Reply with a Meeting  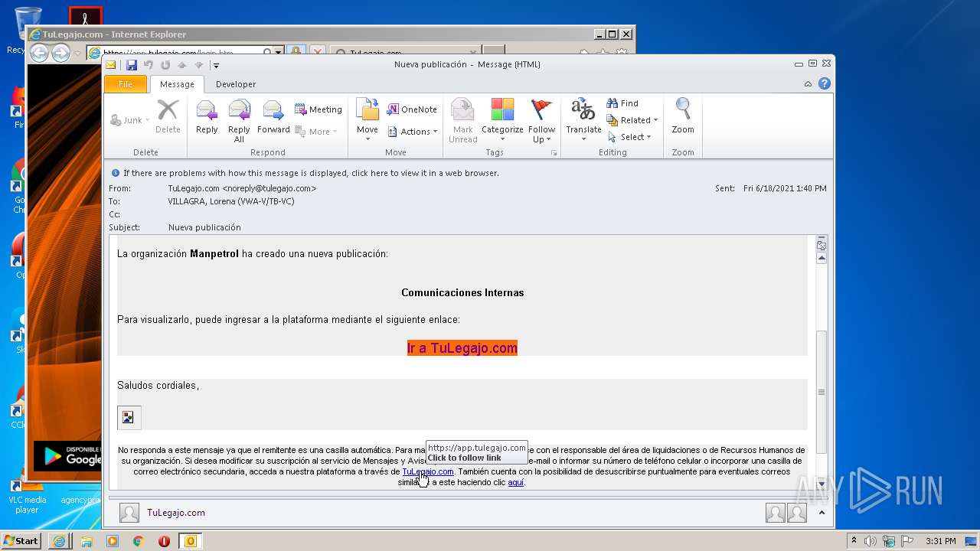click(318, 109)
